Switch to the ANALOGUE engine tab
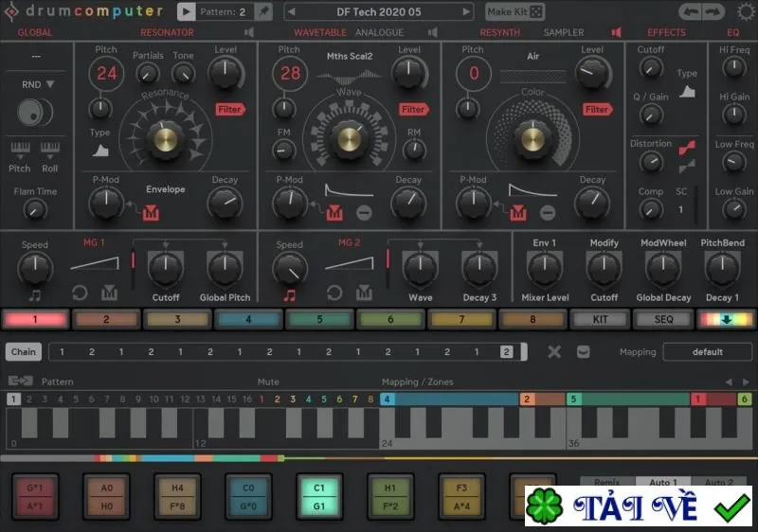Viewport: 758px width, 532px height. coord(380,32)
